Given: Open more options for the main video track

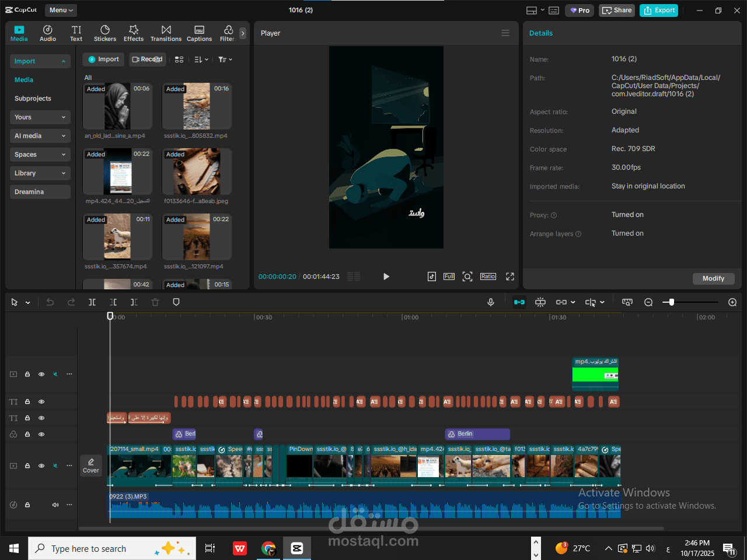Looking at the screenshot, I should pyautogui.click(x=69, y=466).
